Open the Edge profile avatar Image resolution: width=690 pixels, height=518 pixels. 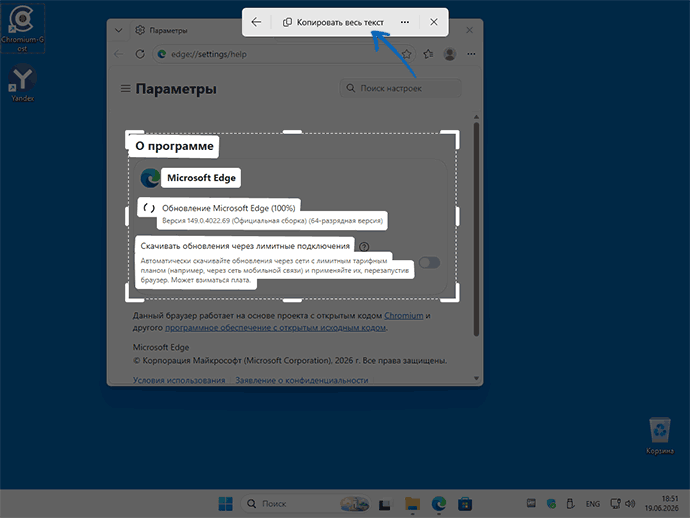pos(450,54)
